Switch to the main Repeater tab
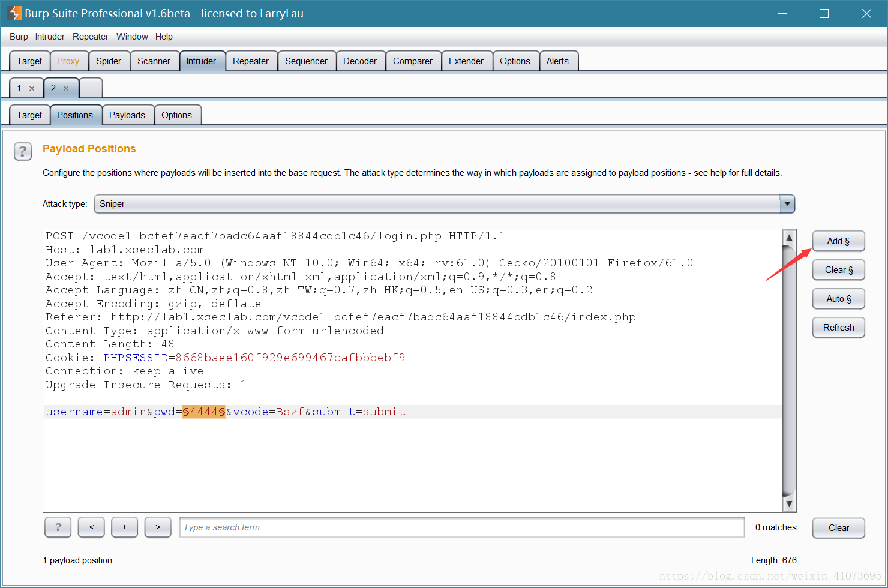The image size is (888, 588). 251,61
